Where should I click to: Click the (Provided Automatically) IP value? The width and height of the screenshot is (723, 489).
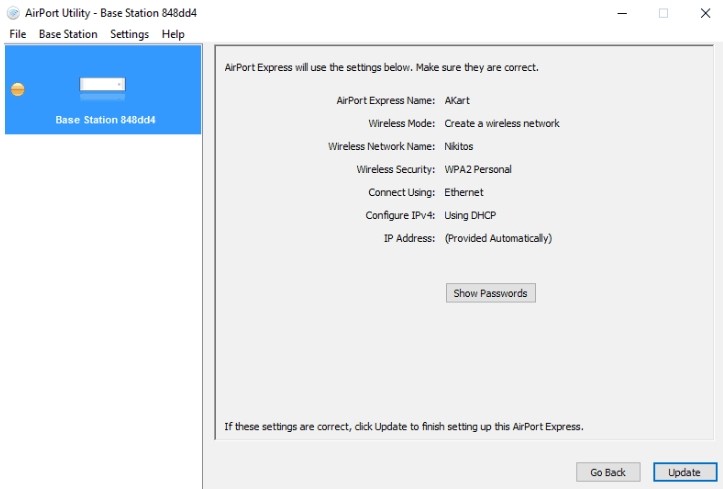tap(498, 238)
